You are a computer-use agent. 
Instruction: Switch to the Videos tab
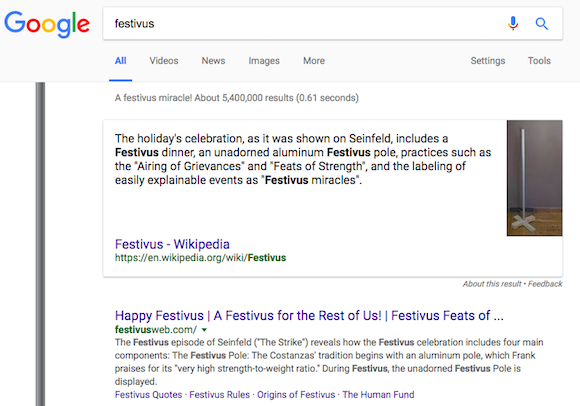[x=164, y=61]
